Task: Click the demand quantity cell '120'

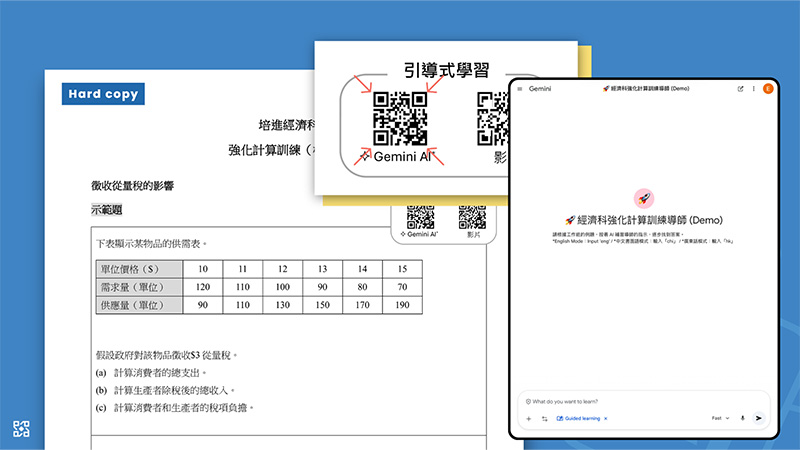Action: coord(203,287)
